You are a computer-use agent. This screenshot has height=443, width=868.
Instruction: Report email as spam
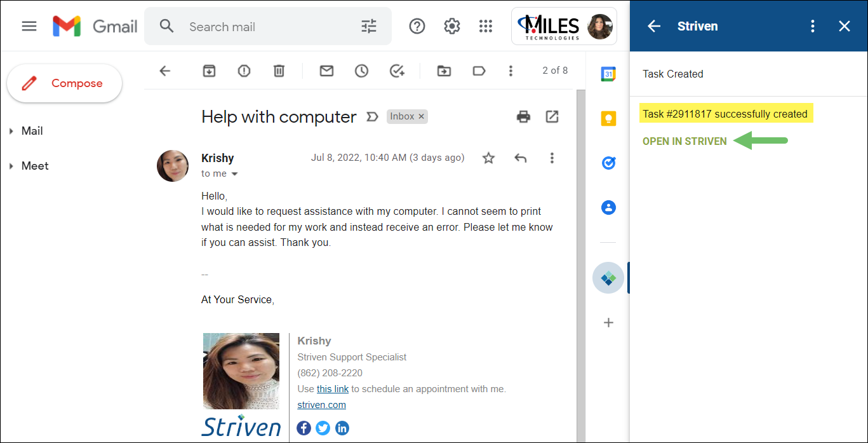(x=244, y=71)
